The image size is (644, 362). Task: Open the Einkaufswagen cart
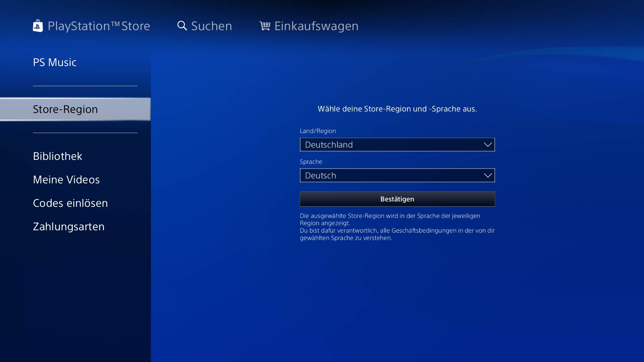pos(316,26)
